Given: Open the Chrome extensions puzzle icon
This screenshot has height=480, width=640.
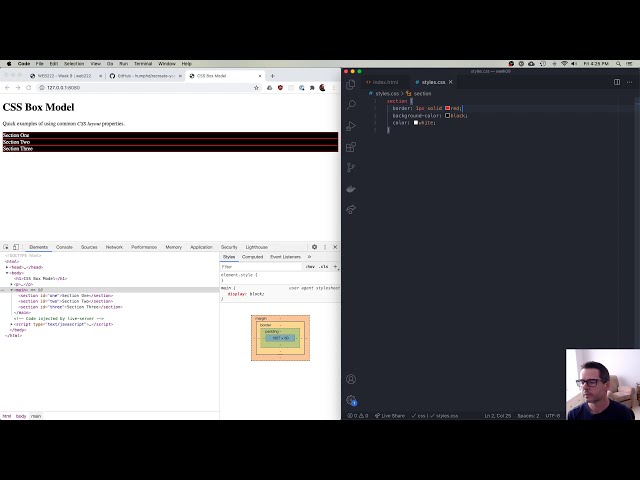Looking at the screenshot, I should 312,88.
